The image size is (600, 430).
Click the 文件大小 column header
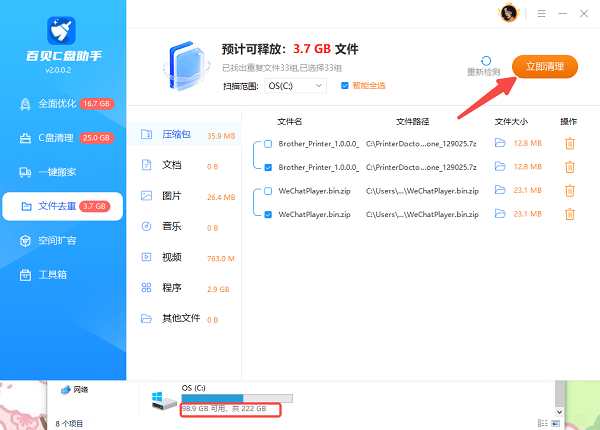[x=511, y=122]
